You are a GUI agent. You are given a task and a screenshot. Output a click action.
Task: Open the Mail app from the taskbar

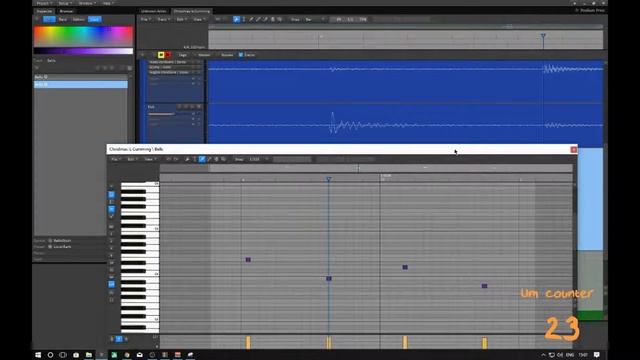140,355
